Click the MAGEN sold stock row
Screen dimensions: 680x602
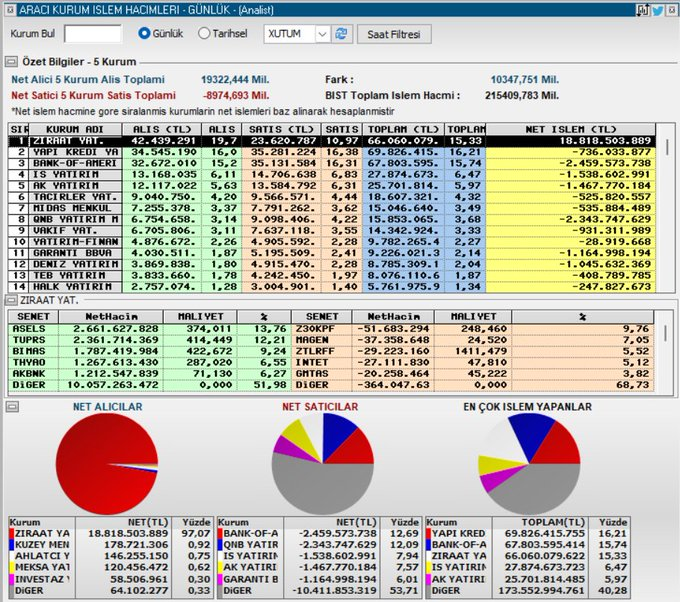[473, 340]
